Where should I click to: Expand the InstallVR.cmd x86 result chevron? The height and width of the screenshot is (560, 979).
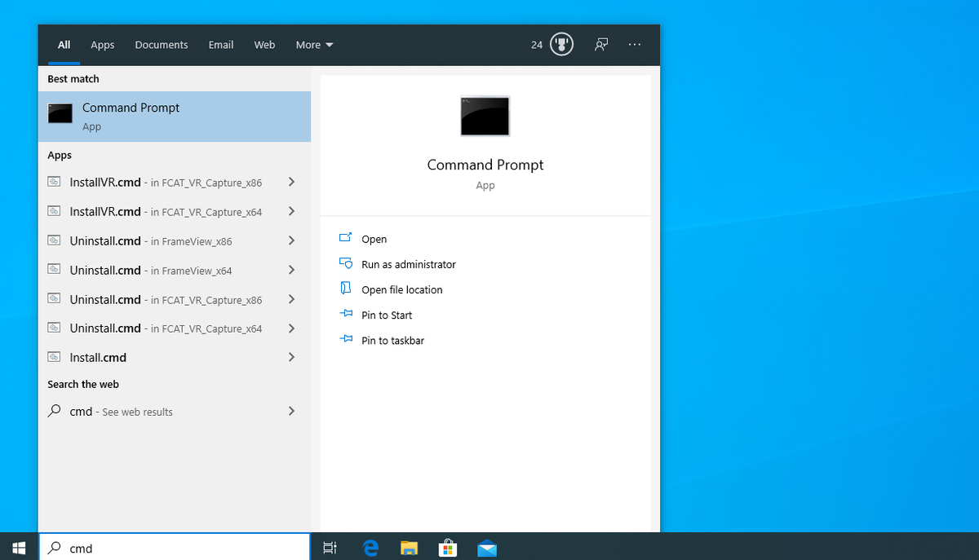coord(291,182)
